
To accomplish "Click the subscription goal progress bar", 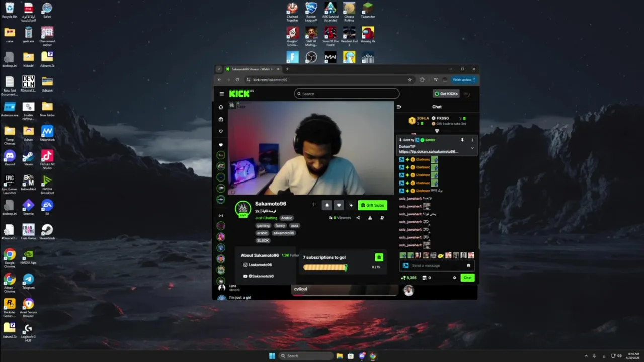I will click(326, 267).
